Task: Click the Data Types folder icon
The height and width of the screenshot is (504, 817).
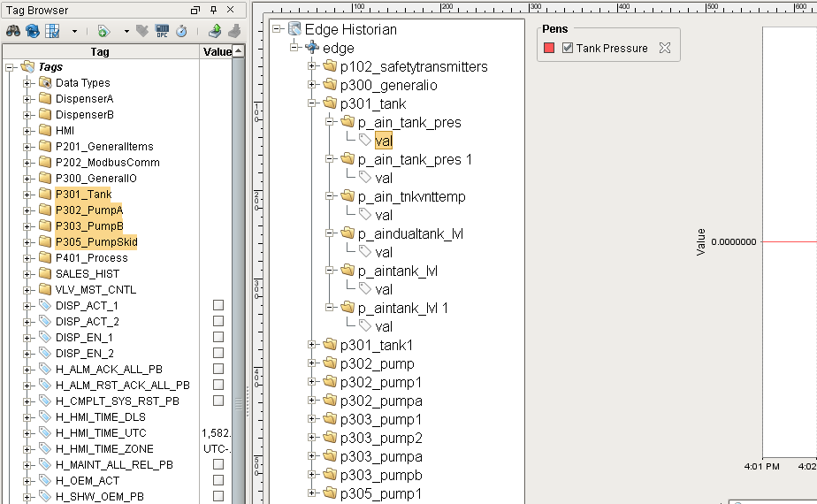Action: tap(45, 83)
